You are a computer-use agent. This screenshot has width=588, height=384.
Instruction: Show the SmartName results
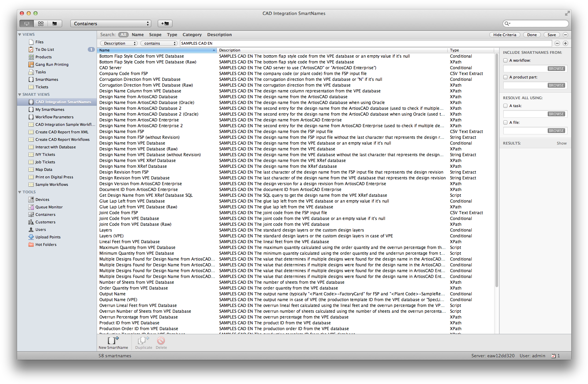(561, 143)
